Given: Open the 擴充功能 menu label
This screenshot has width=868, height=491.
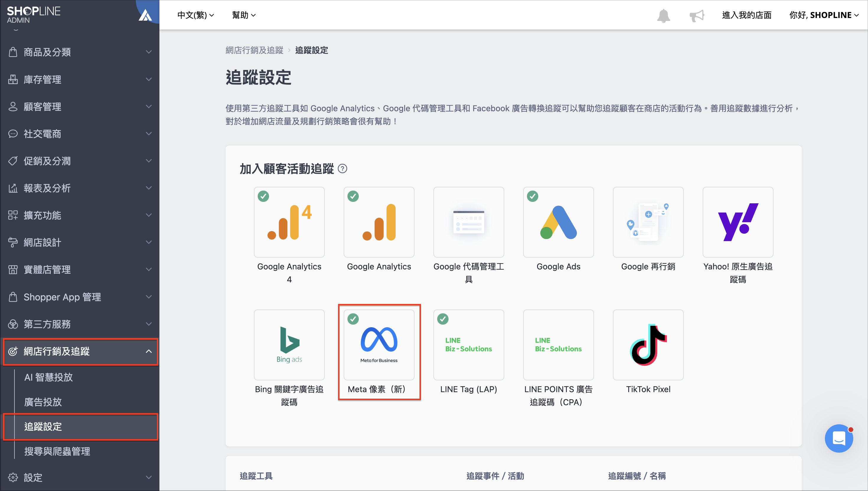Looking at the screenshot, I should click(43, 215).
